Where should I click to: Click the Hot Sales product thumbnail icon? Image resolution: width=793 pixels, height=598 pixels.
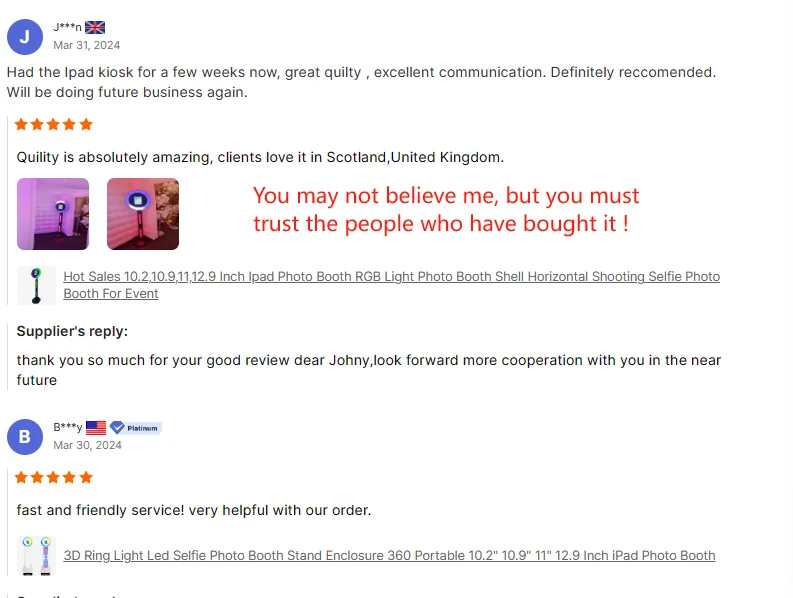pyautogui.click(x=36, y=285)
